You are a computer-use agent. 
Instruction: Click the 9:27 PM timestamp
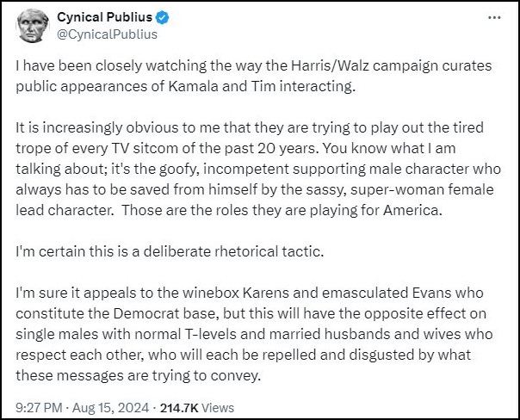pyautogui.click(x=39, y=407)
